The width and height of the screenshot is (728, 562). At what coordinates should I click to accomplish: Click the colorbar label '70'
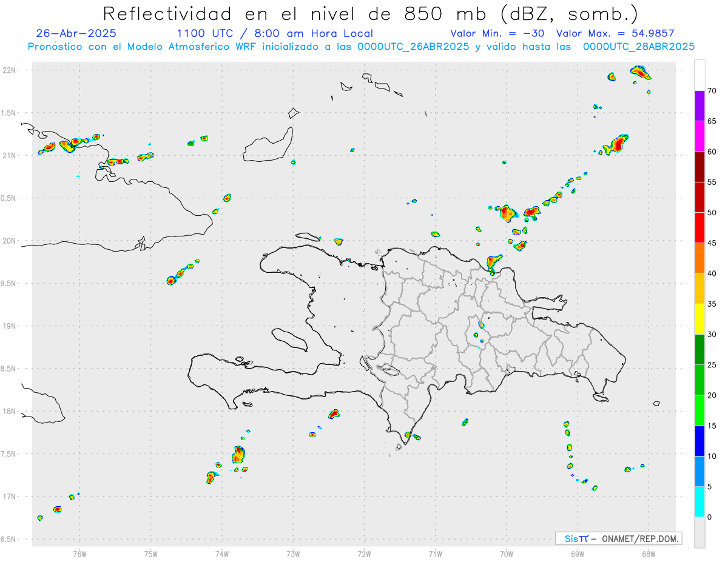(x=712, y=91)
